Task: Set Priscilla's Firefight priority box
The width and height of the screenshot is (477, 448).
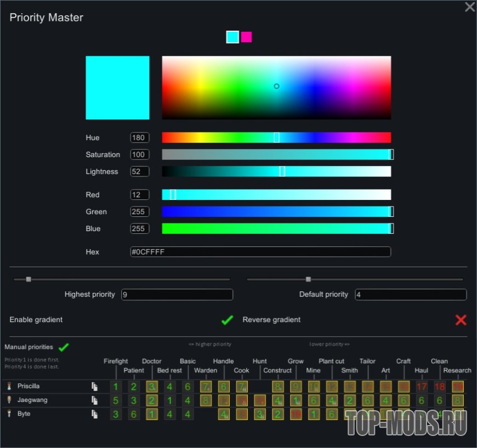Action: pos(116,387)
